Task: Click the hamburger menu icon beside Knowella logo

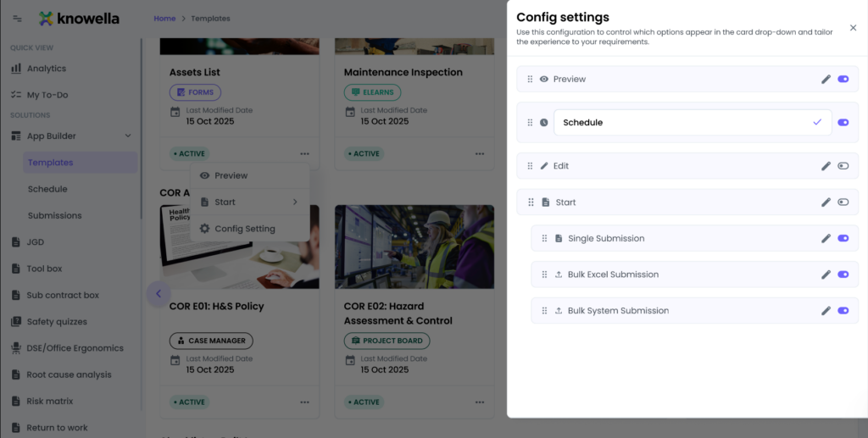Action: (18, 19)
